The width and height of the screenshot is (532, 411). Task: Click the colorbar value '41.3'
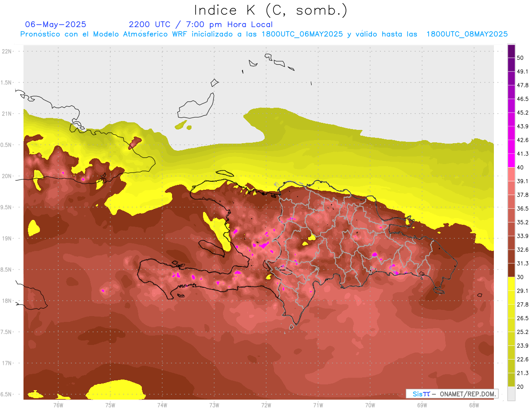pos(522,154)
